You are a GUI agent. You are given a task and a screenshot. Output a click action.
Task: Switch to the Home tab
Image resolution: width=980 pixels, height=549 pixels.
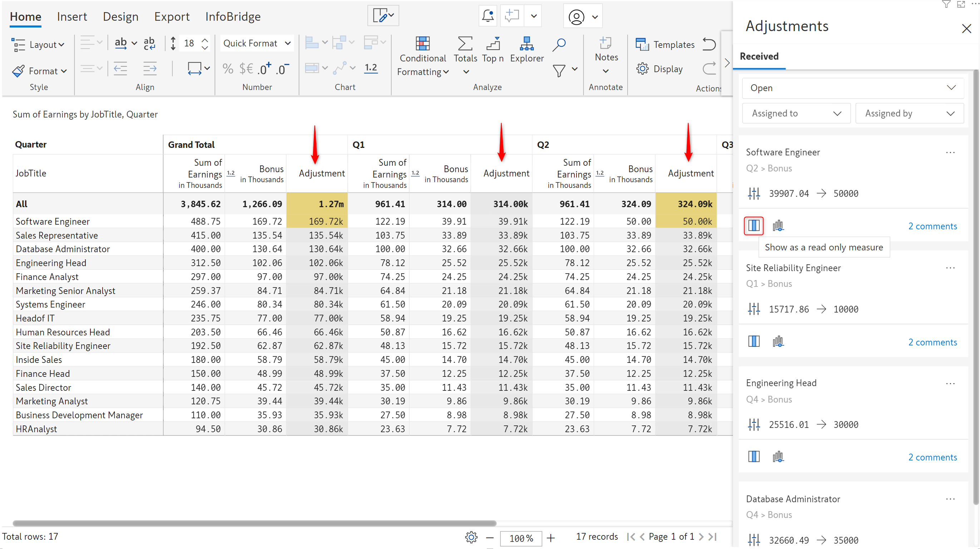pos(25,17)
